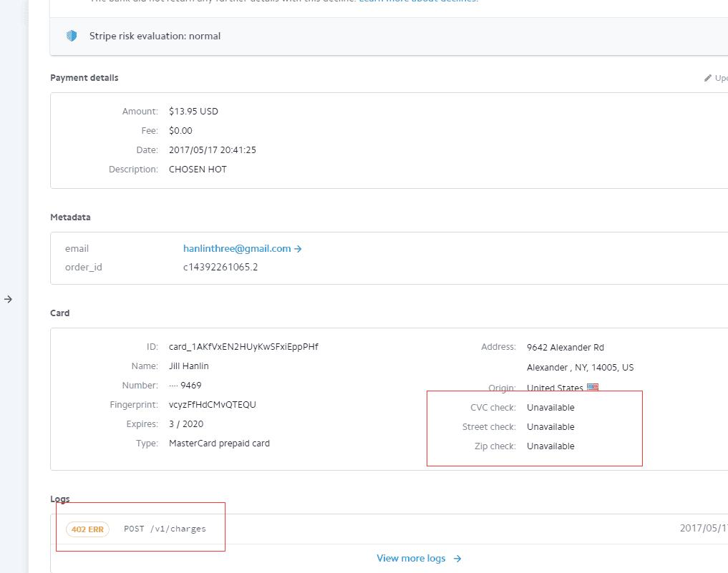Click the $13.95 USD amount
Viewport: 728px width, 573px height.
point(193,112)
